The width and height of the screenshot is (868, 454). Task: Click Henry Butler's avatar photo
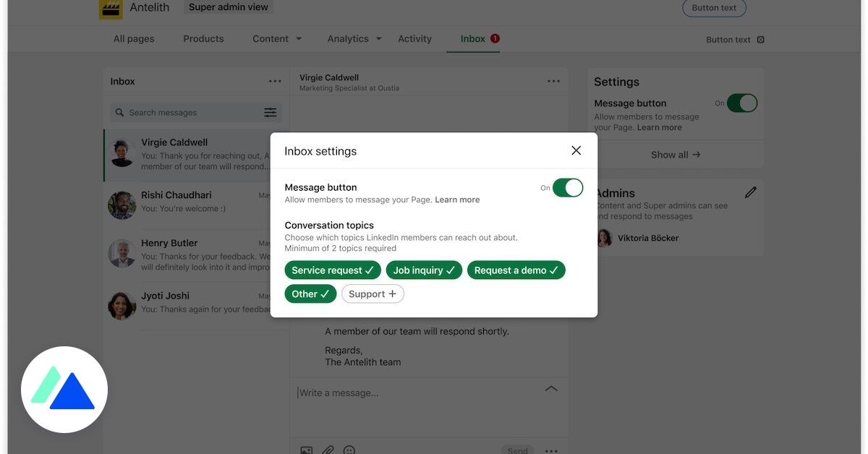pos(122,254)
